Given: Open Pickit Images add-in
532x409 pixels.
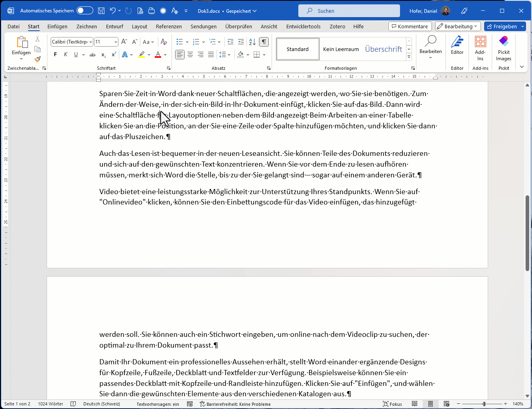Looking at the screenshot, I should pyautogui.click(x=504, y=48).
